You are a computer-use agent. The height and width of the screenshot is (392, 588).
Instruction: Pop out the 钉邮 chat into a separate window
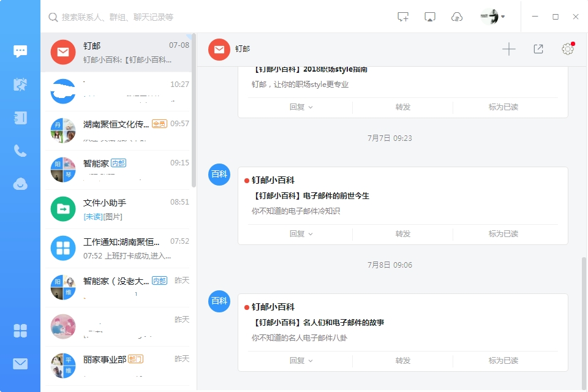point(538,49)
